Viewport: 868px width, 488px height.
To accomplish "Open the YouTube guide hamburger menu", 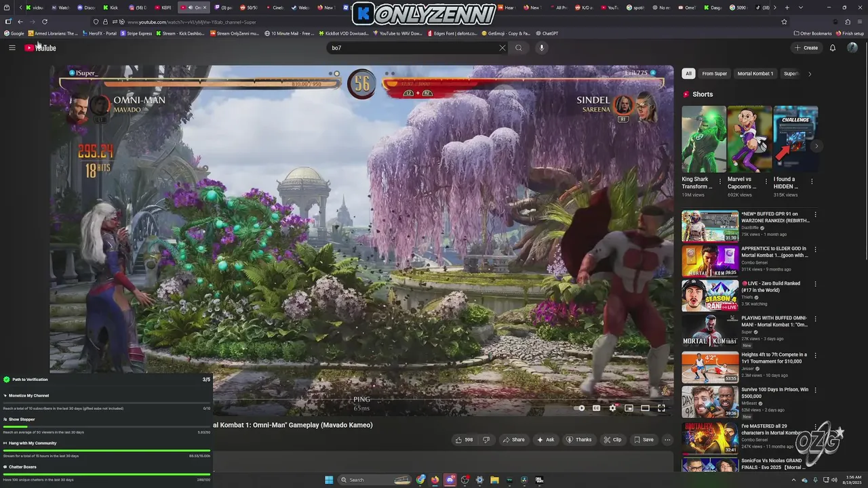I will click(12, 47).
